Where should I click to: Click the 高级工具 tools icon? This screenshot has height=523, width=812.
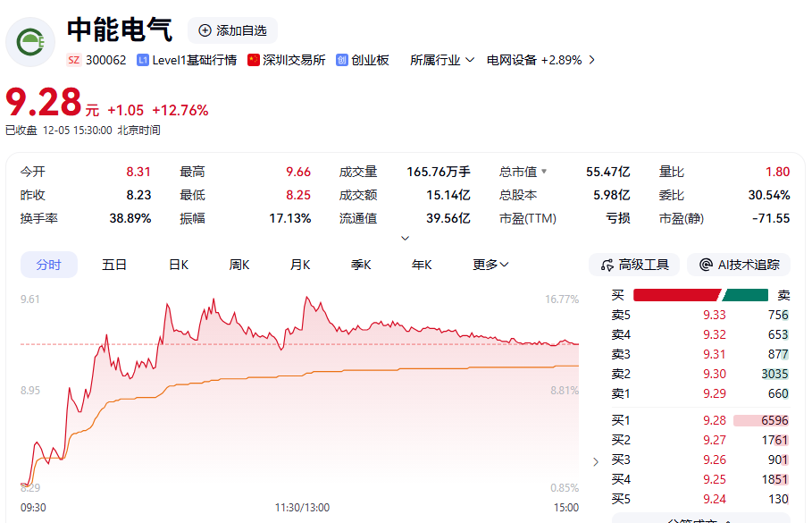pos(607,265)
